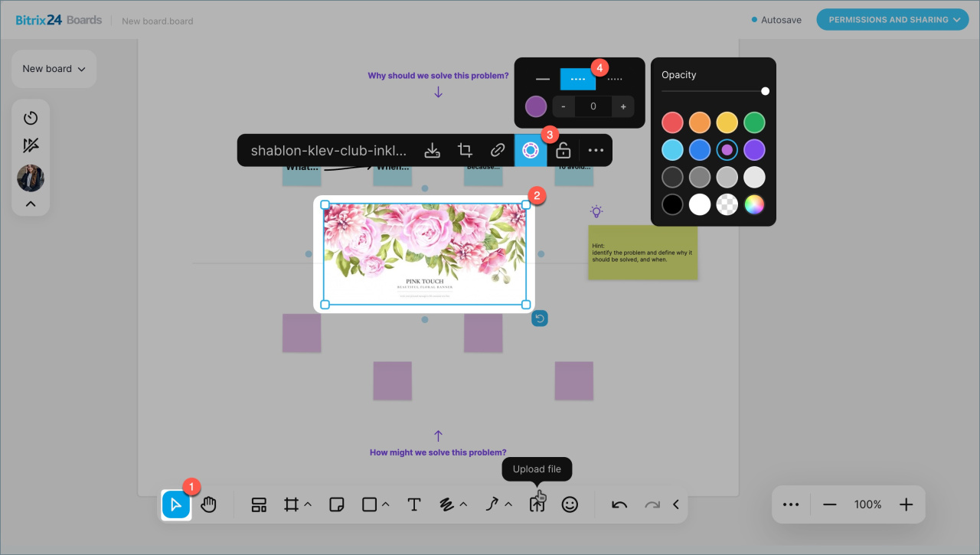Expand the New board dropdown
This screenshot has width=980, height=555.
pyautogui.click(x=54, y=69)
